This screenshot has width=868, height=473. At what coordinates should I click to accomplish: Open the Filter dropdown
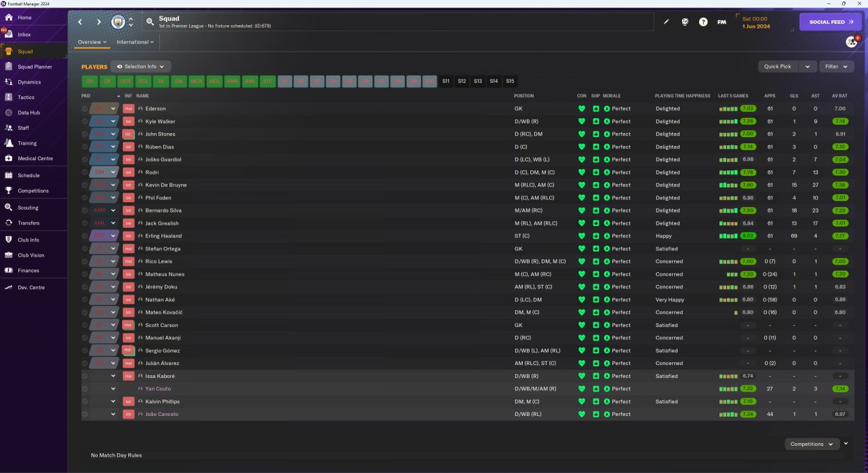coord(836,67)
